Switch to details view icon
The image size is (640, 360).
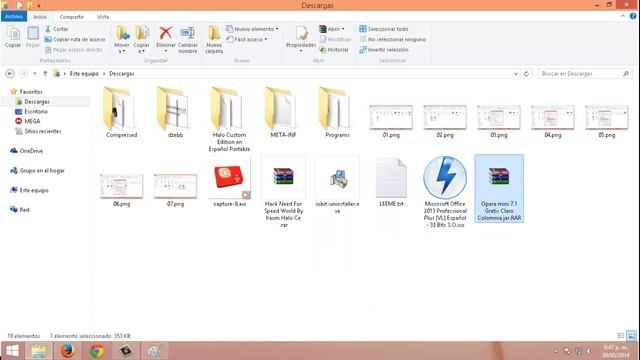coord(620,336)
